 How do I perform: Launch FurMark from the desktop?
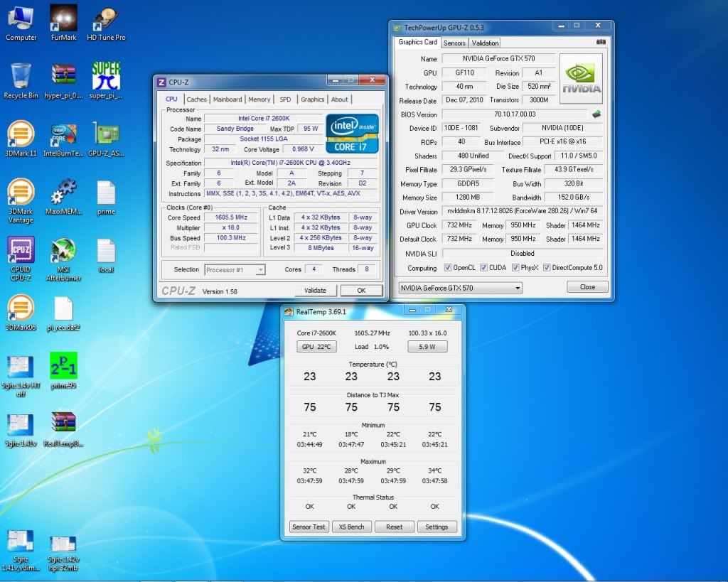pyautogui.click(x=63, y=23)
